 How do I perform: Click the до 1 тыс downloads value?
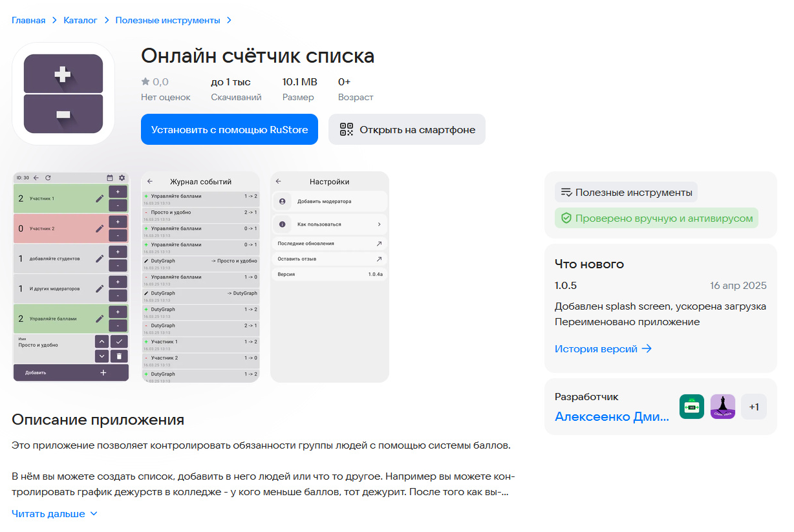click(x=231, y=82)
